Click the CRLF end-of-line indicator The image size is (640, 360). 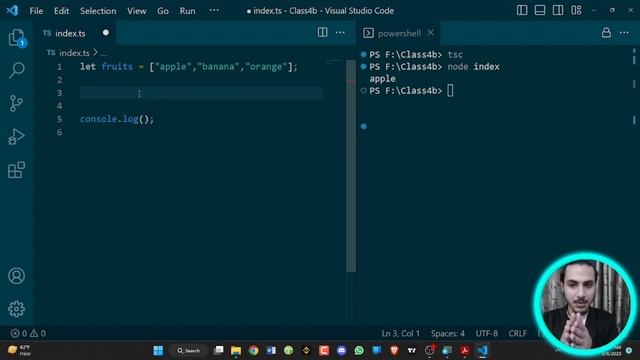(518, 333)
